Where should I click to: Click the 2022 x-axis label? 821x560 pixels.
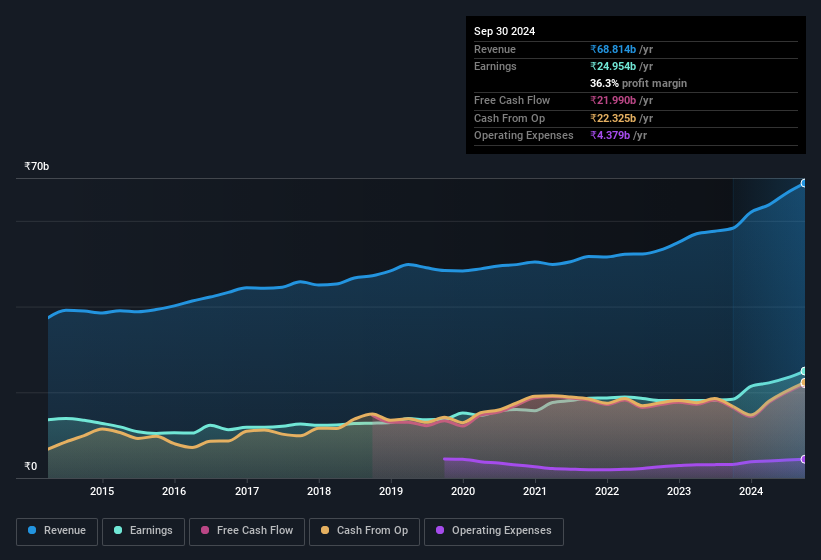point(607,491)
